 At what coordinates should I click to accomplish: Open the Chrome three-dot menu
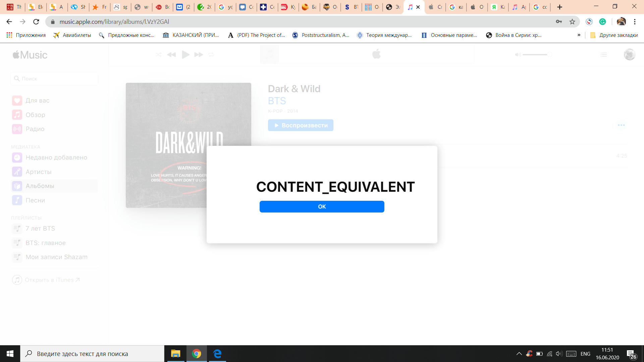click(x=635, y=21)
